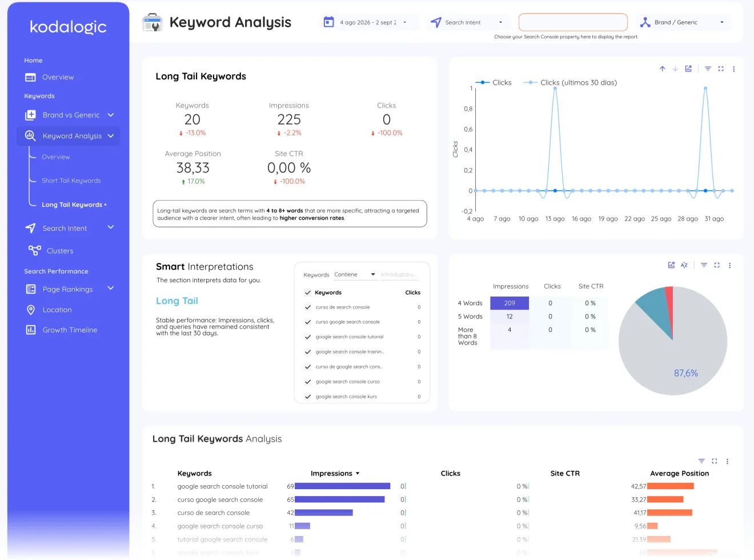Sort analysis table by Site CTR header
This screenshot has width=754, height=560.
pyautogui.click(x=565, y=474)
